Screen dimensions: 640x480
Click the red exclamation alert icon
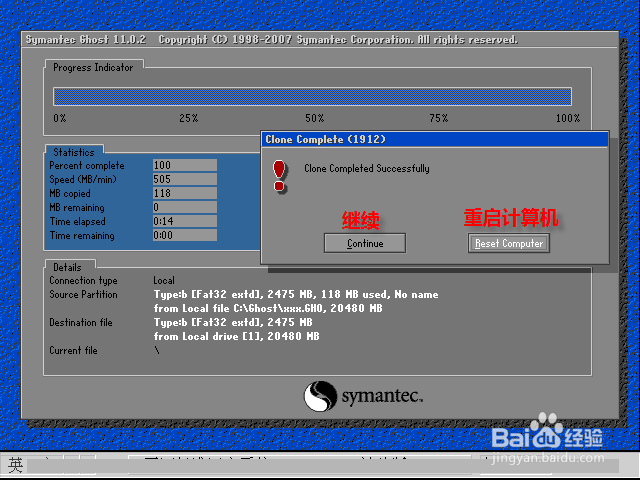(x=280, y=176)
